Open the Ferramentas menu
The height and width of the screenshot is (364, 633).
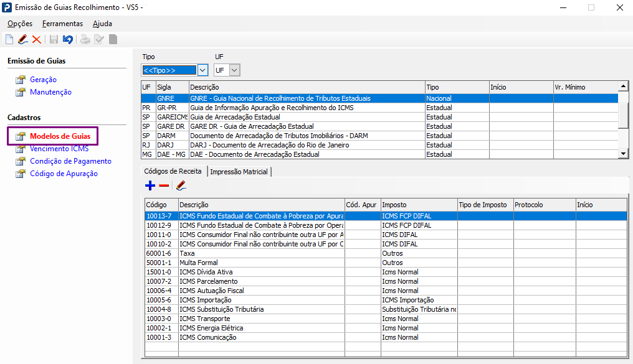(62, 24)
